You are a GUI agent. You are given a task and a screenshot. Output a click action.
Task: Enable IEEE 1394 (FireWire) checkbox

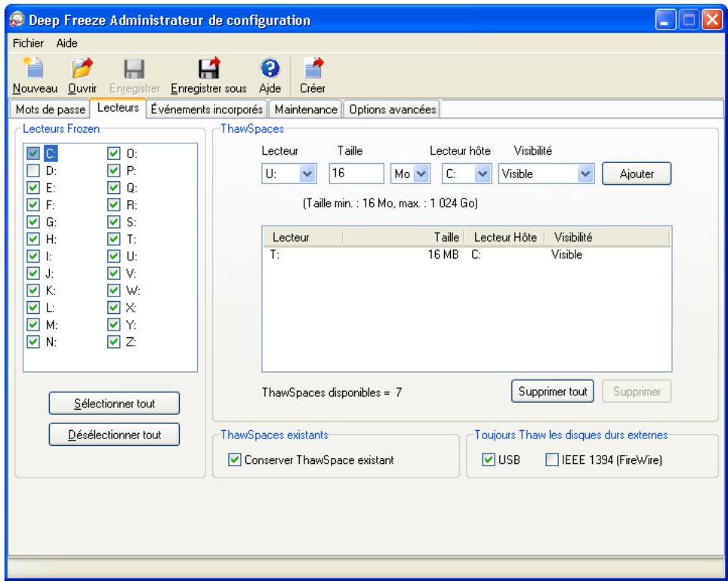552,460
